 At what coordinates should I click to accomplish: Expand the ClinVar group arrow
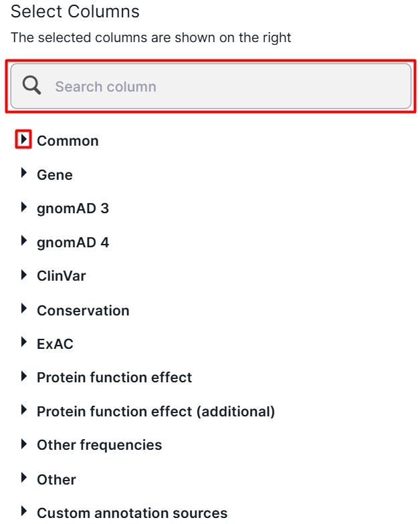(24, 275)
